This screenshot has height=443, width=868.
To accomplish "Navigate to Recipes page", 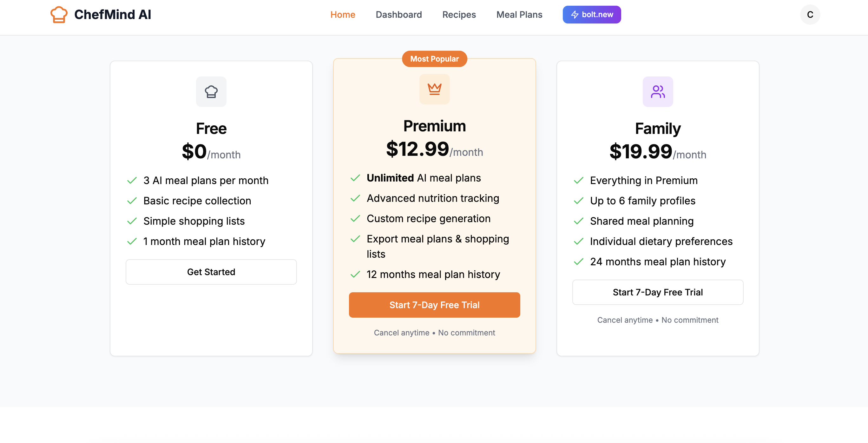I will 459,15.
